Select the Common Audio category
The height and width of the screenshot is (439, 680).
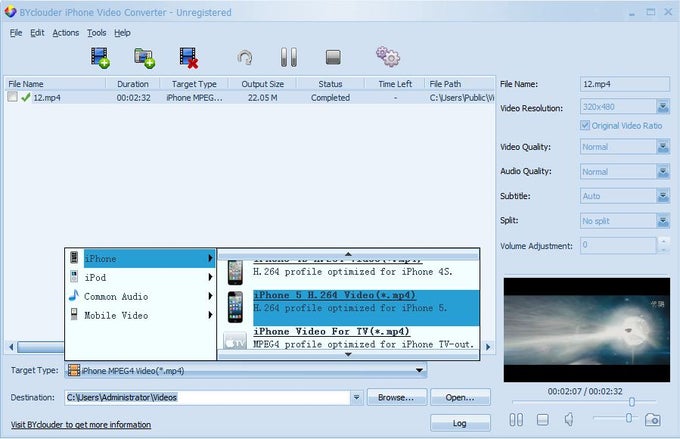[141, 296]
